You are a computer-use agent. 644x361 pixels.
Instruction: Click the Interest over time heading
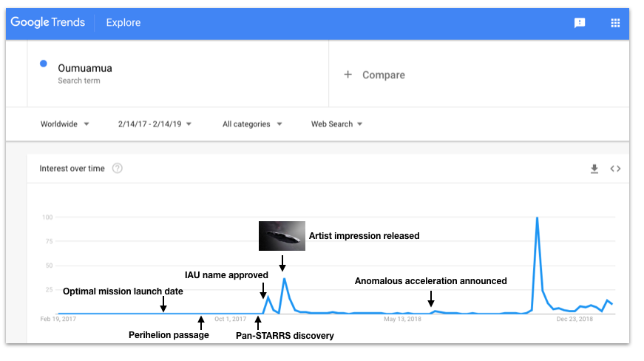click(x=72, y=169)
